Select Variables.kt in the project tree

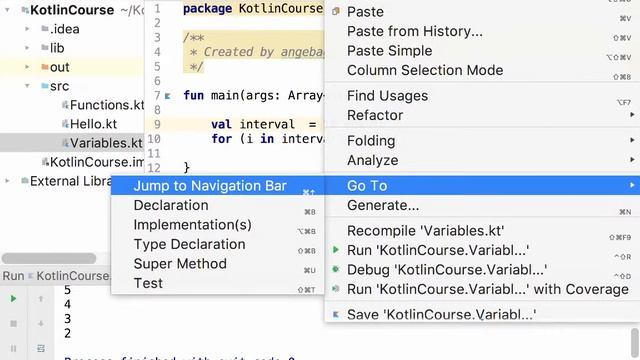pyautogui.click(x=72, y=143)
